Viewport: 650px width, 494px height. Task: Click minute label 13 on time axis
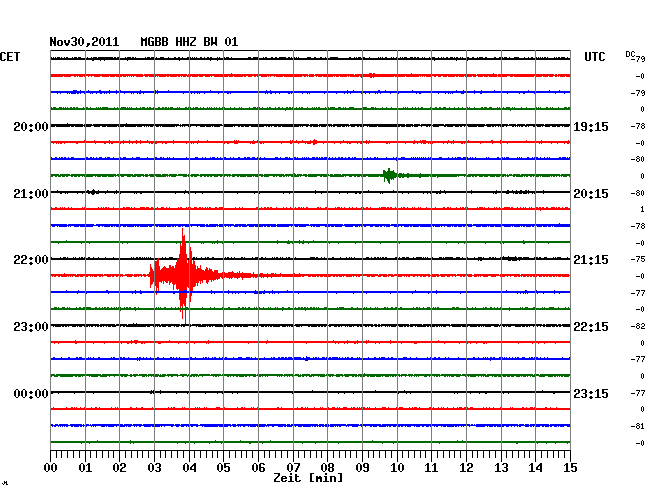click(x=501, y=467)
